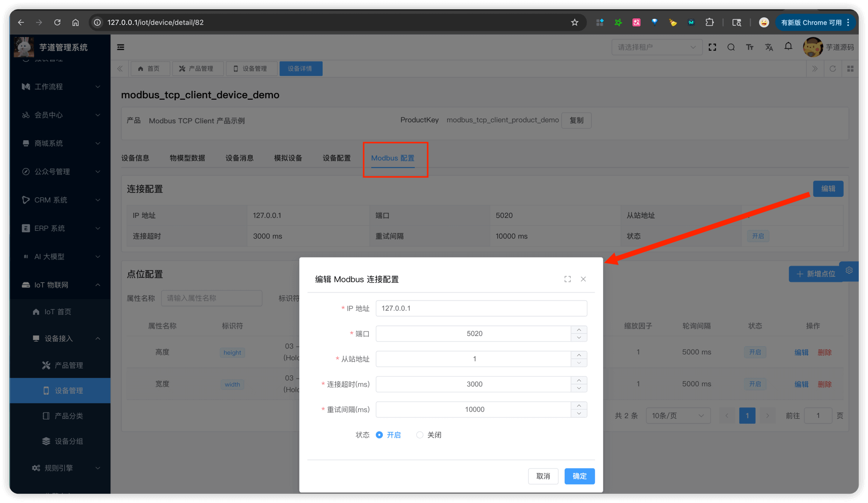Click the 确定 confirm button

click(x=579, y=476)
